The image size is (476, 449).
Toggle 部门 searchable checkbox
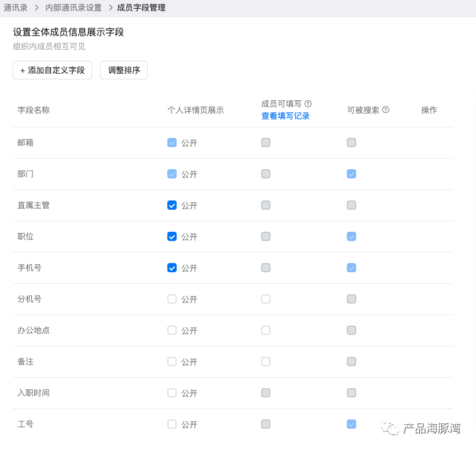click(x=351, y=174)
